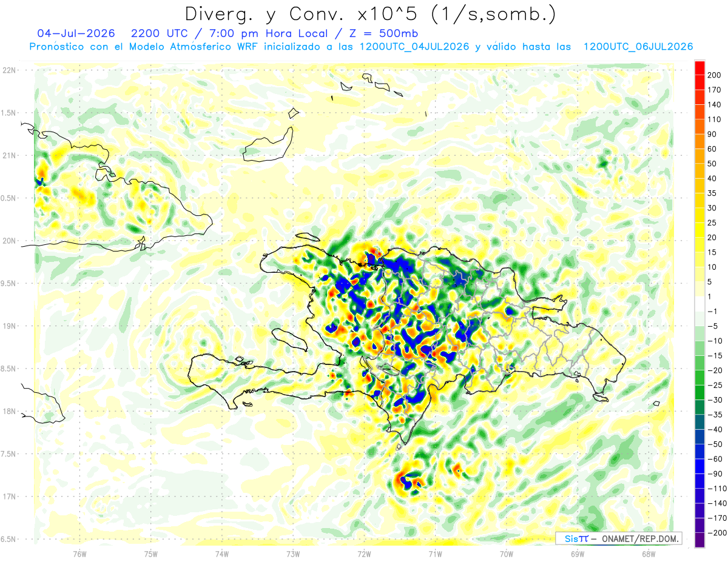Click the '70W' longitude label

click(507, 554)
